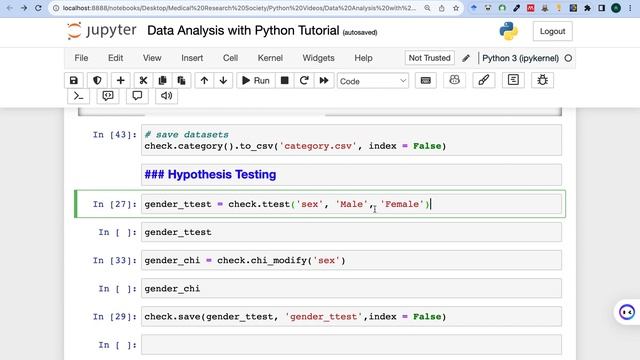Restart the kernel with circular arrow
The height and width of the screenshot is (360, 640).
[304, 80]
